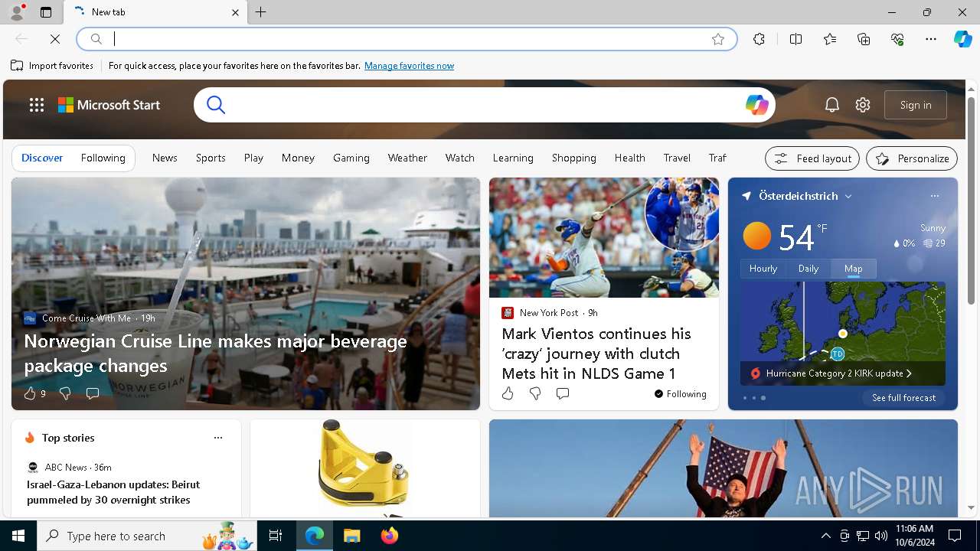Add this page to favorites star
The image size is (980, 551).
click(718, 39)
